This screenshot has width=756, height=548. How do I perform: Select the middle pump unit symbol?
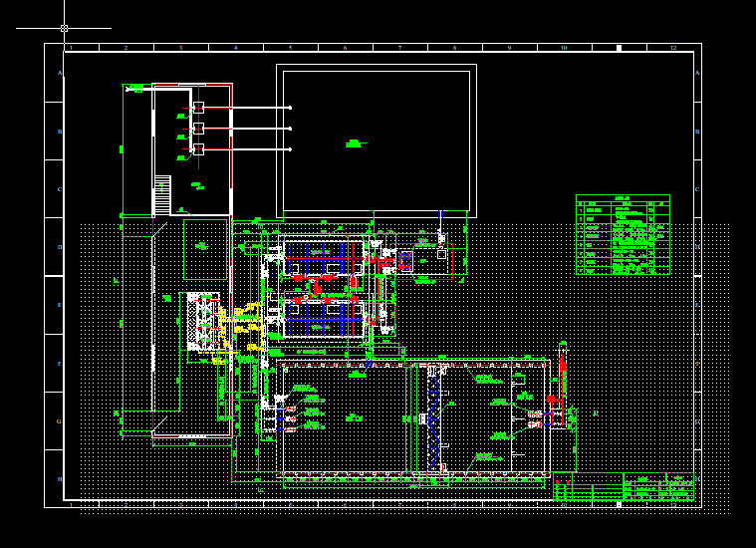pos(198,129)
